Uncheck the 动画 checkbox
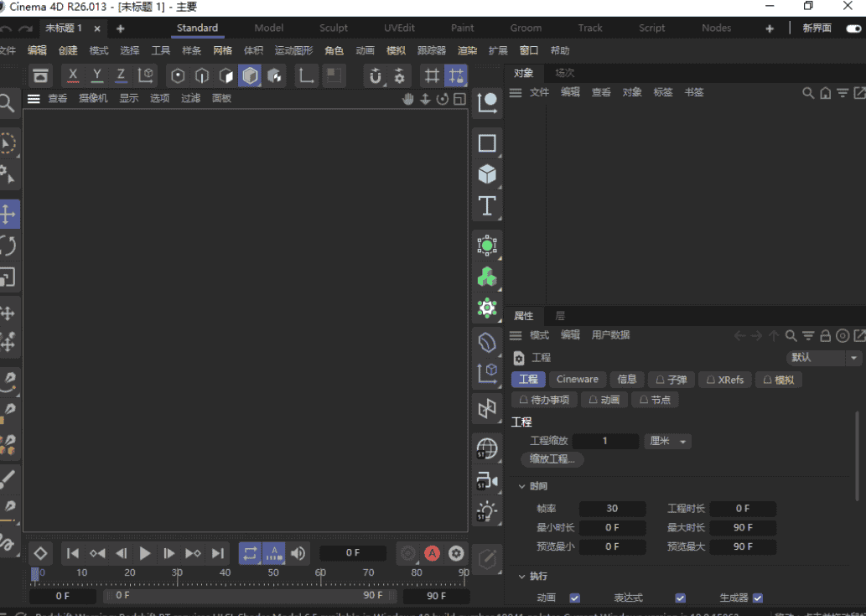 pyautogui.click(x=574, y=598)
